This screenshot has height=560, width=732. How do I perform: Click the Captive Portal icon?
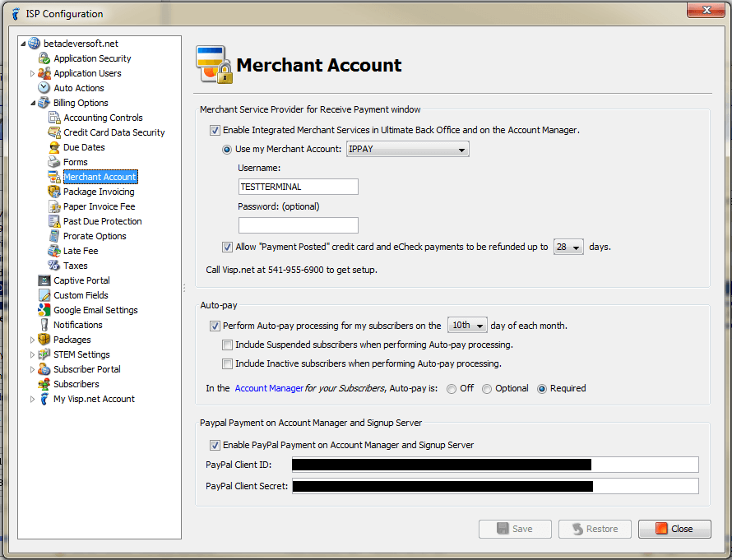pyautogui.click(x=44, y=280)
